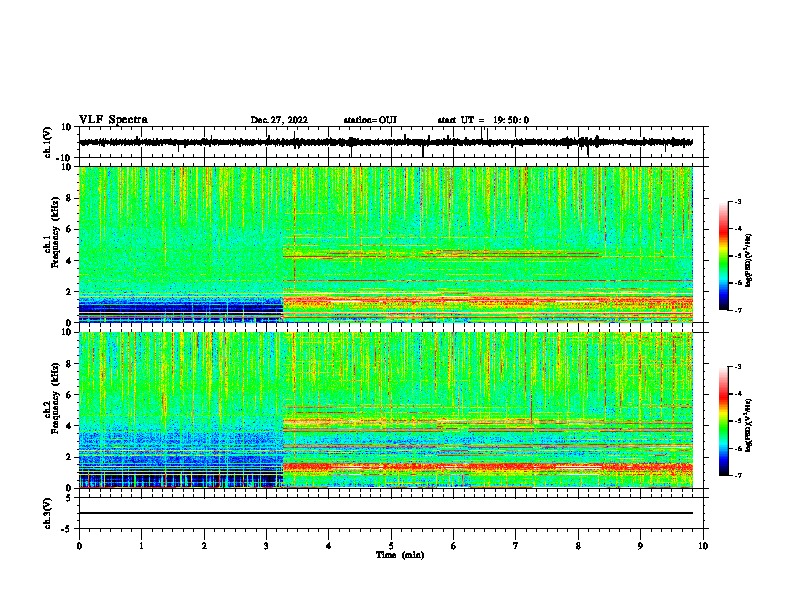Click the ch.1 spectrogram panel
Image resolution: width=792 pixels, height=612 pixels.
(x=386, y=244)
